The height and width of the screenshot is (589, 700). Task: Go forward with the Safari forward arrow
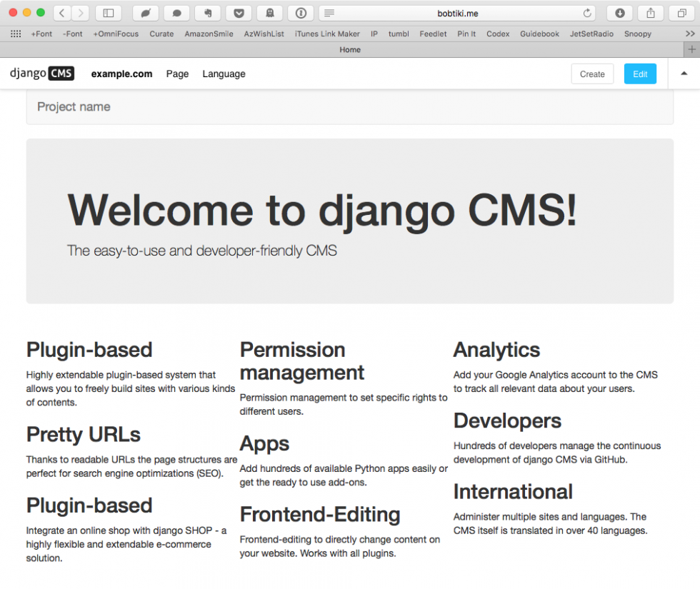click(80, 13)
